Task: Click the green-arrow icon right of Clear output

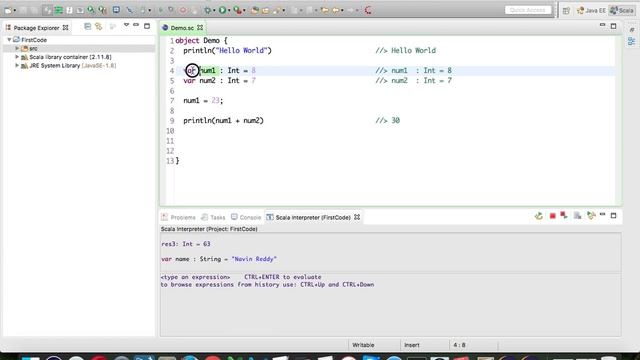Action: coord(591,216)
